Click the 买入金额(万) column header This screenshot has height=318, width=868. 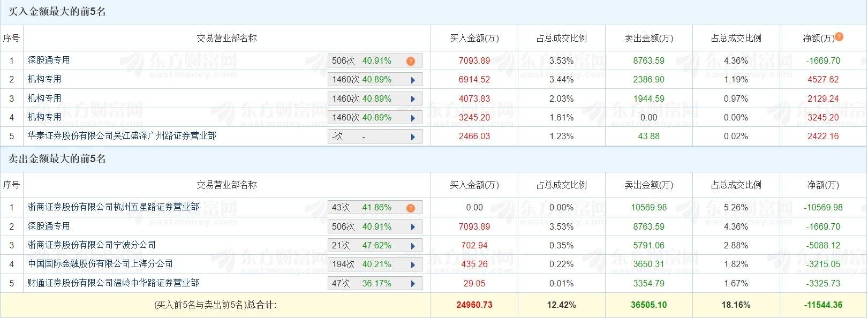tap(474, 38)
